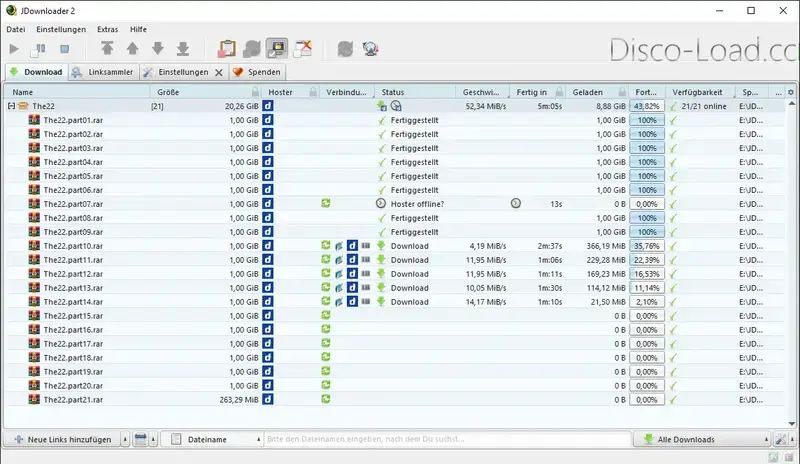Click the filename search input field
The image size is (800, 464).
[447, 439]
